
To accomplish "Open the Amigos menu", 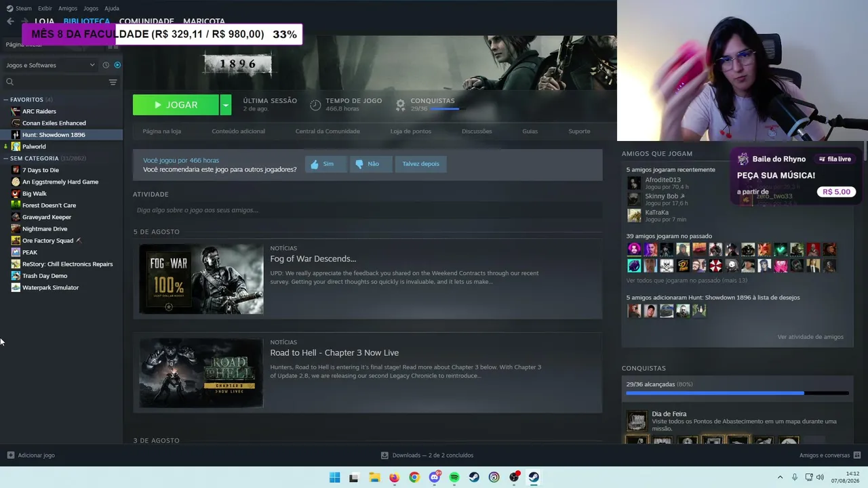I will 68,8.
